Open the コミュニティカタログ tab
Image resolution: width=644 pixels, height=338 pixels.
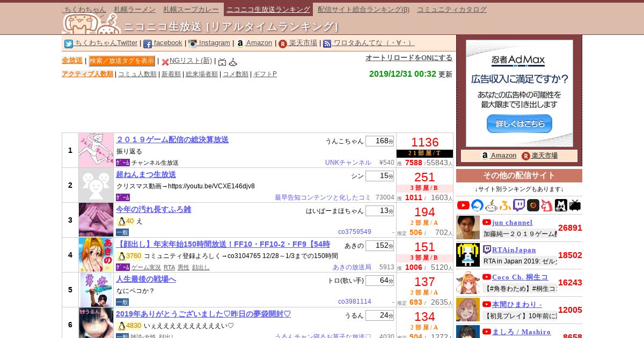(x=452, y=9)
